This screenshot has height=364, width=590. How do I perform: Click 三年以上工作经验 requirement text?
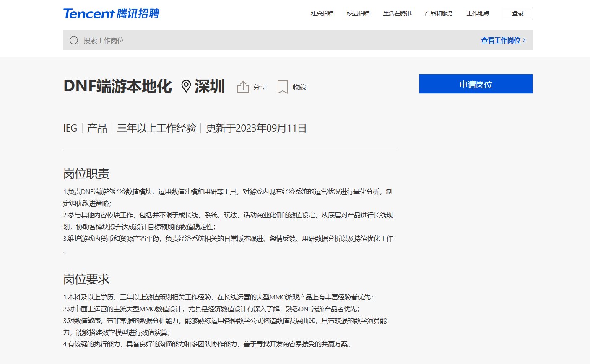click(x=156, y=128)
